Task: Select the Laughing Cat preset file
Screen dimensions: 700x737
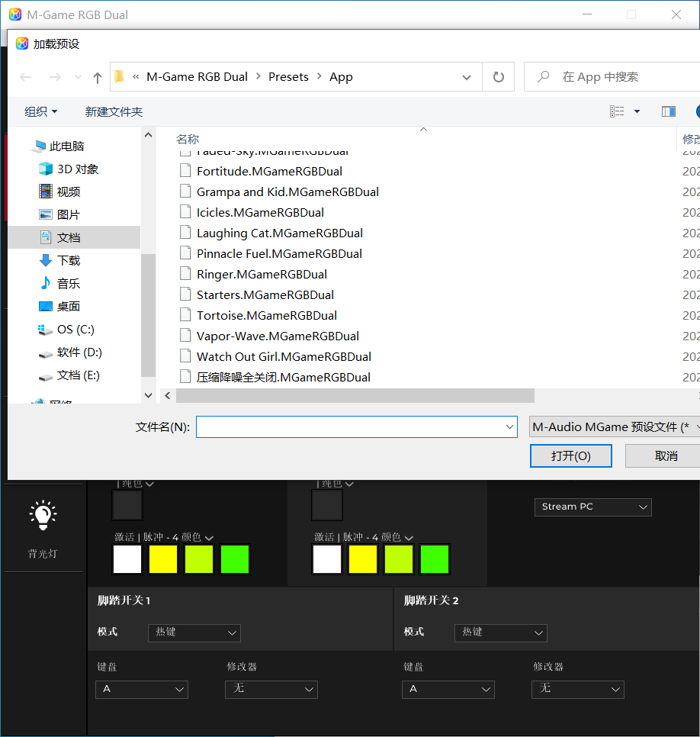Action: [x=279, y=233]
